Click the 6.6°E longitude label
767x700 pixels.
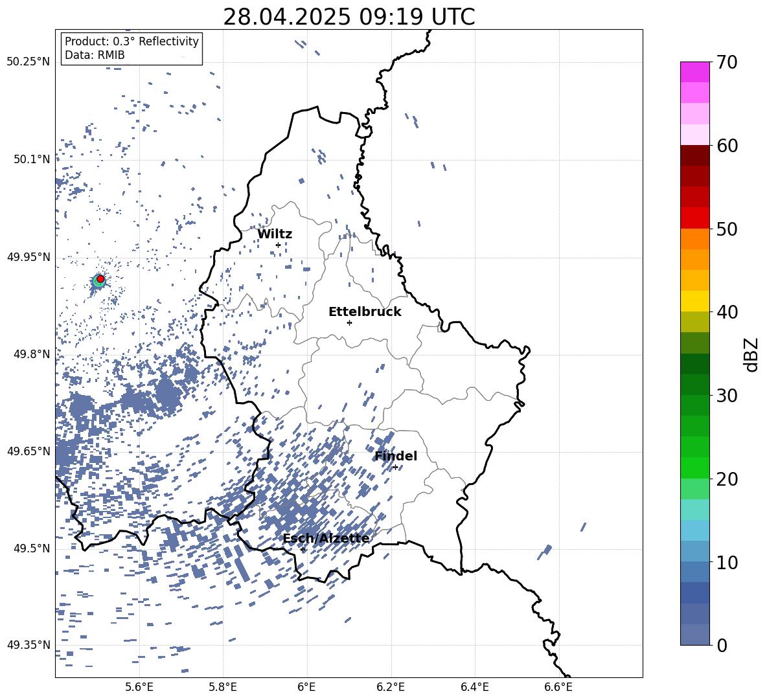tap(558, 687)
